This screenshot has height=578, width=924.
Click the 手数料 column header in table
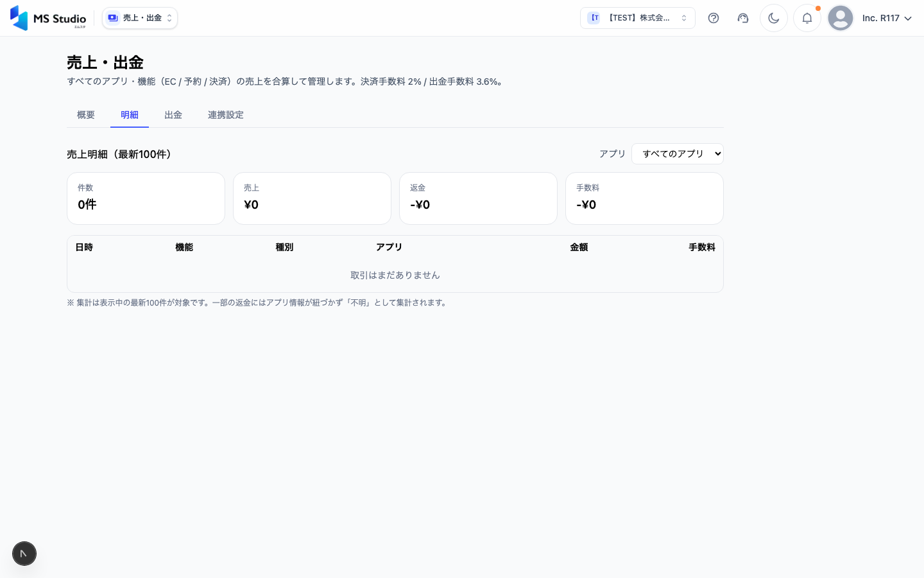point(702,247)
